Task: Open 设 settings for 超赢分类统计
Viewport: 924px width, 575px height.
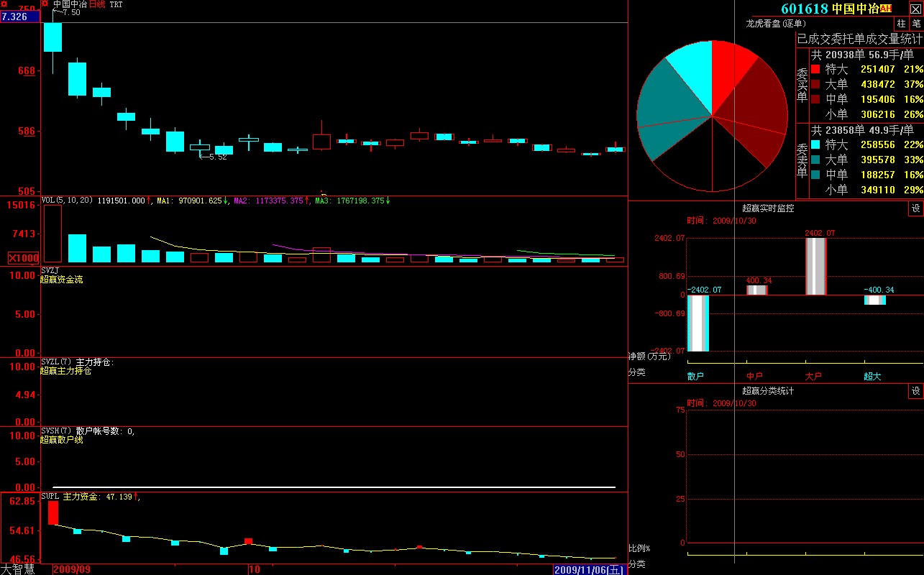Action: click(915, 391)
